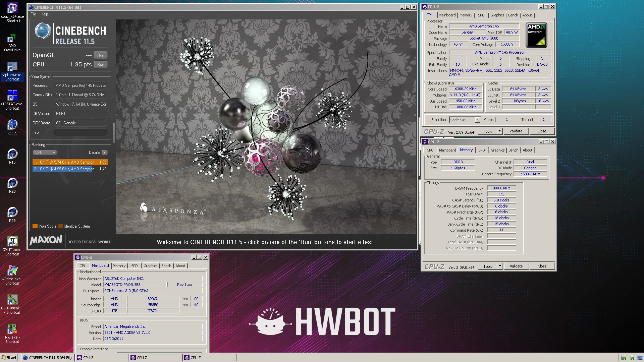This screenshot has height=362, width=644.
Task: Select the third CPU-Z taskbar button
Action: 210,358
